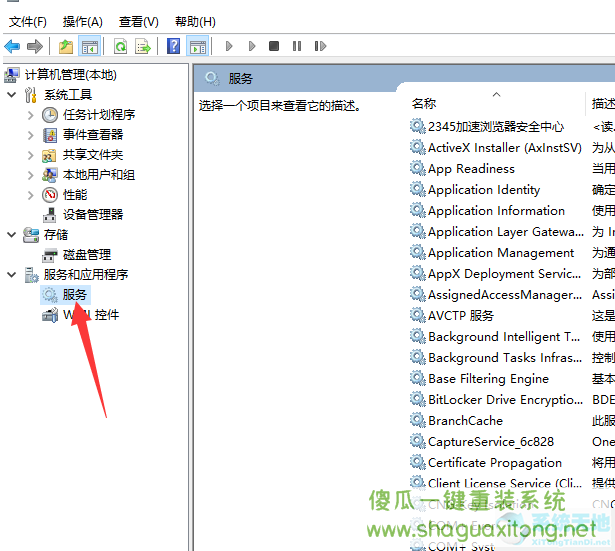Sort services by 名称 column header
Screen dimensions: 615x551
pos(424,104)
